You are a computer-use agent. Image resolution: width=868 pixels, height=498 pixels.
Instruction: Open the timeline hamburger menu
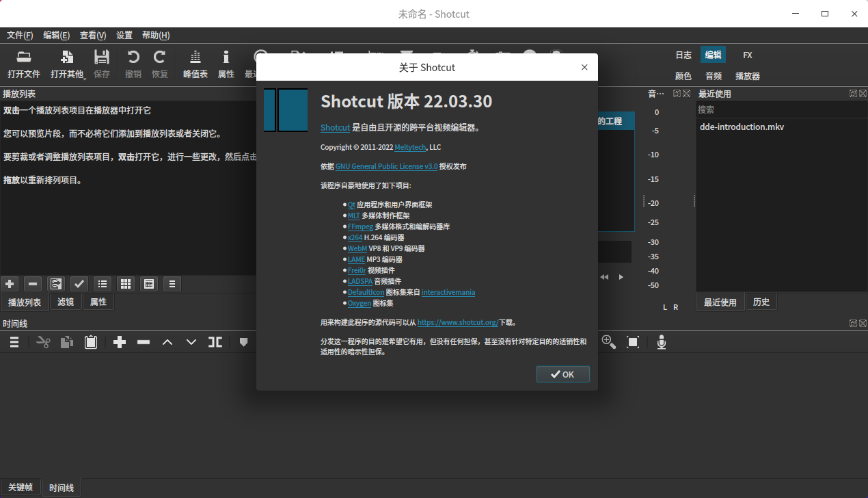pos(14,342)
